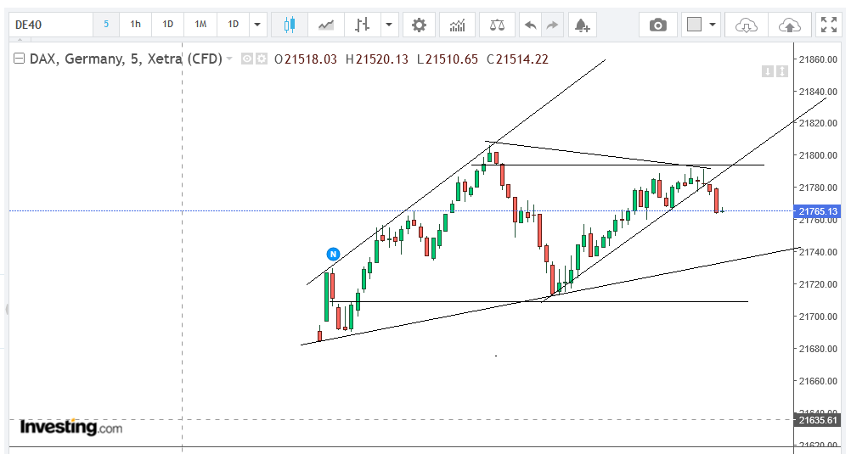The image size is (868, 454).
Task: Switch to the 1h timeframe
Action: (x=135, y=25)
